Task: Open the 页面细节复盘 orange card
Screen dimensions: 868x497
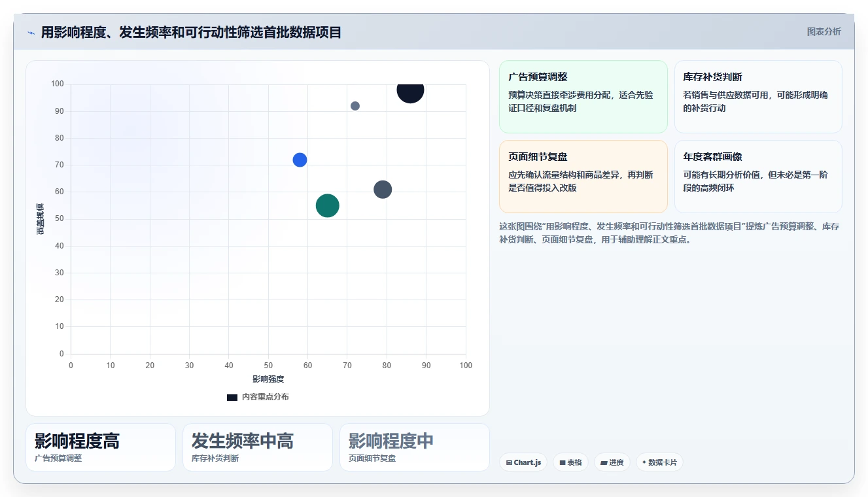Action: (583, 177)
